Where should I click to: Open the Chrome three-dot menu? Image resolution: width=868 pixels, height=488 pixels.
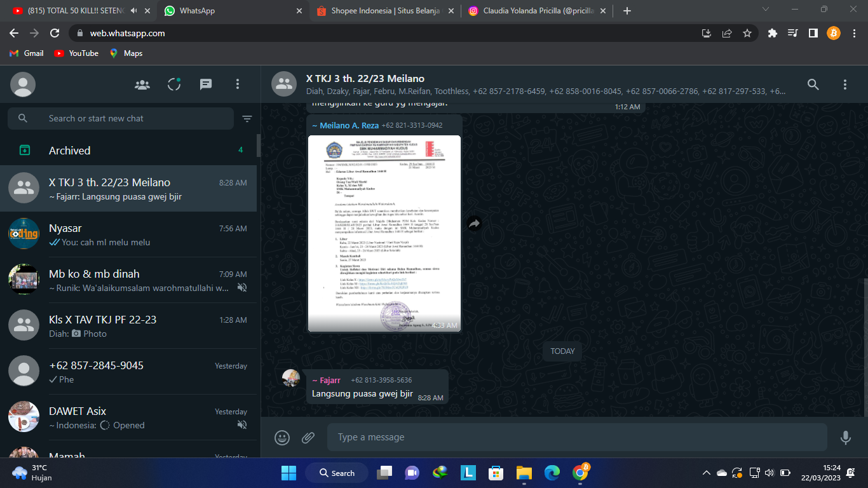854,33
